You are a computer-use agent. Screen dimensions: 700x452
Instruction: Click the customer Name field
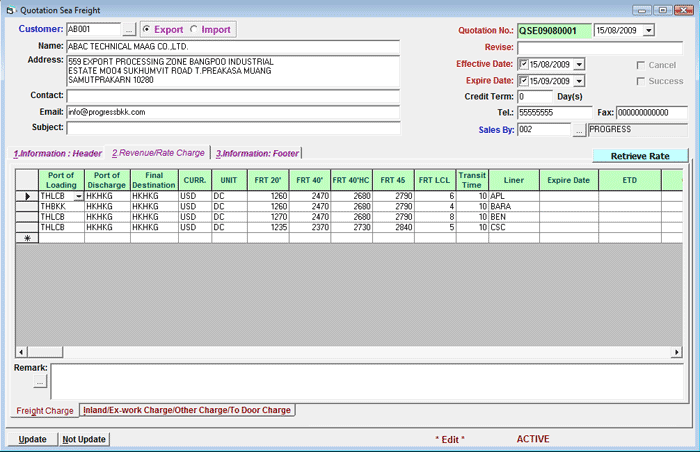tap(233, 46)
